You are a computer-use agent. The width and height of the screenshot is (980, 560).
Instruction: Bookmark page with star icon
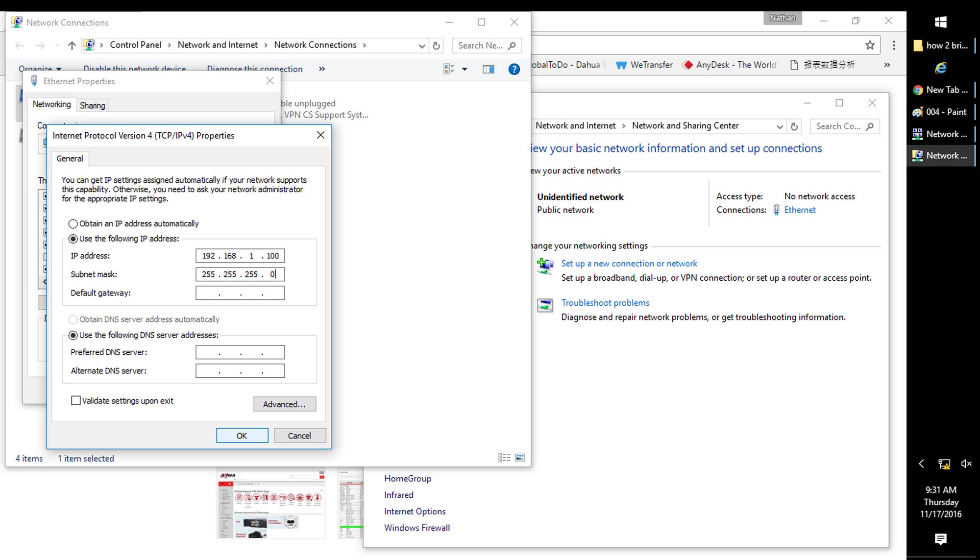tap(870, 45)
